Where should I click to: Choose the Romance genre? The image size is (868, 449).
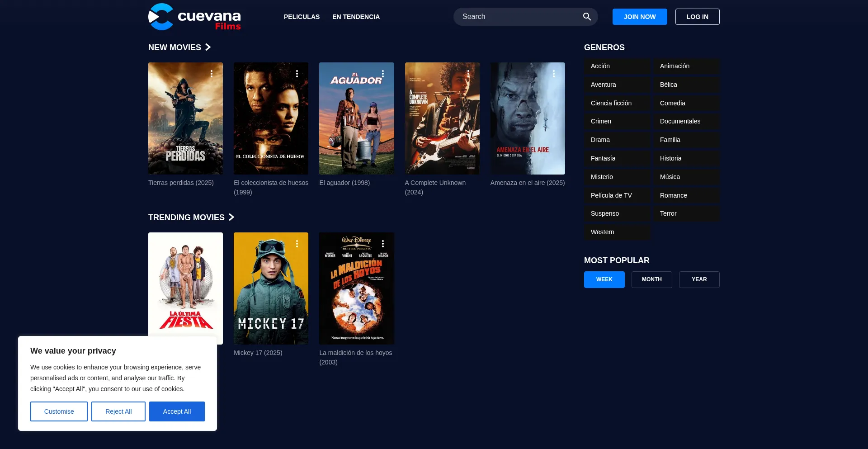click(x=686, y=195)
